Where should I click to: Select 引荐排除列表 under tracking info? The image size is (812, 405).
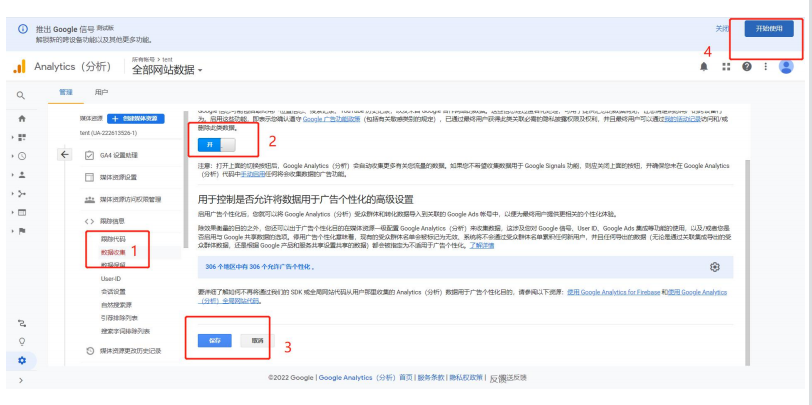(x=119, y=317)
